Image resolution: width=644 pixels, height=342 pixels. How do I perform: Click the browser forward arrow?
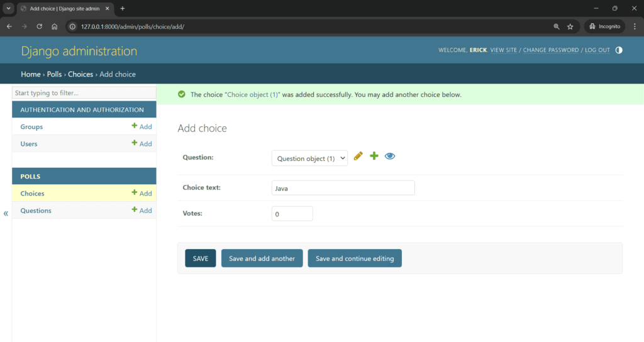coord(25,26)
